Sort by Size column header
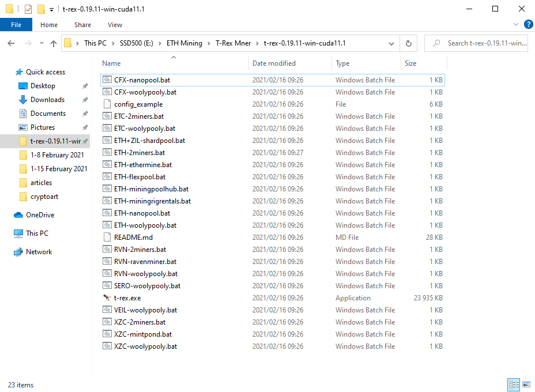 (410, 63)
